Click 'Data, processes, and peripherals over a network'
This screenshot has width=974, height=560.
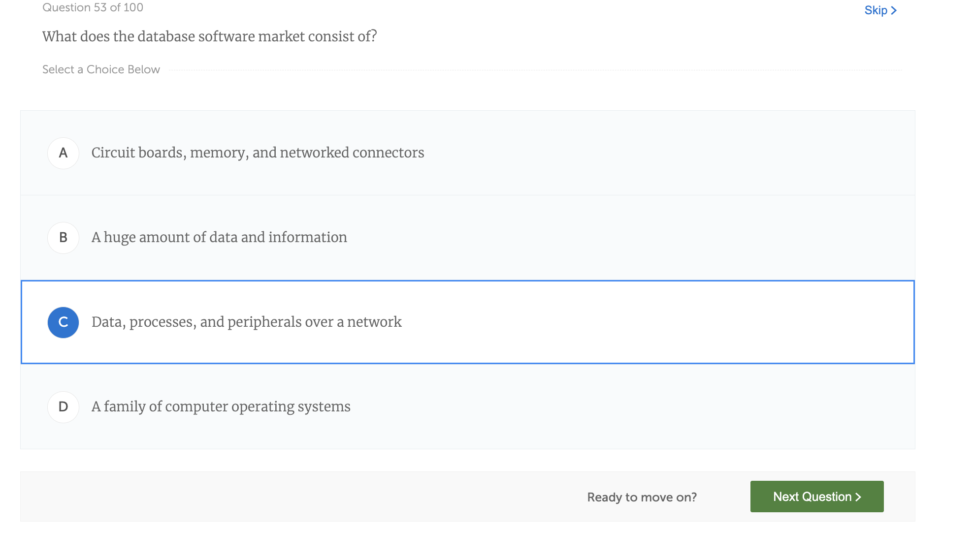(x=246, y=322)
